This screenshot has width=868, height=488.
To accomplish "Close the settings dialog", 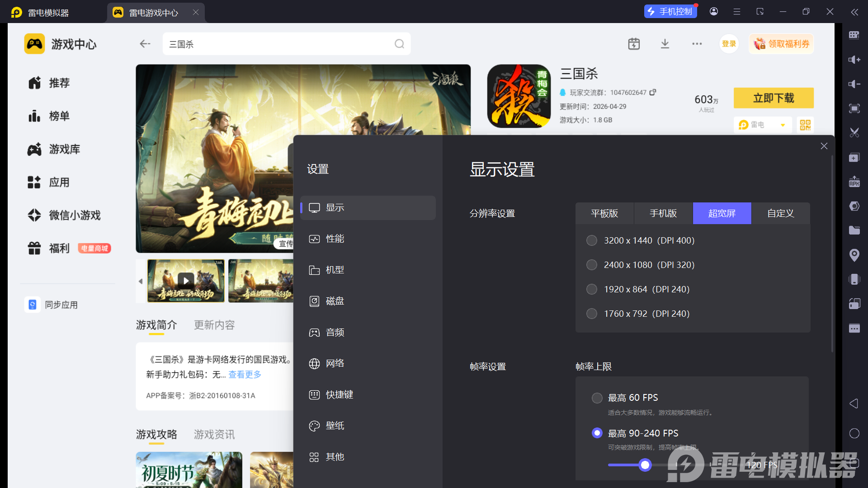I will point(824,146).
